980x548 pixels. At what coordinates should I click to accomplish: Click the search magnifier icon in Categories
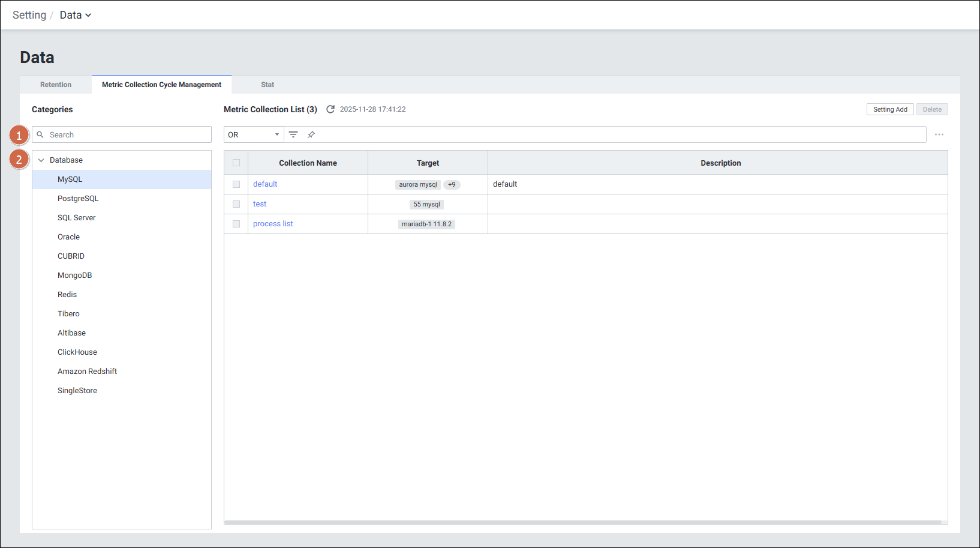pyautogui.click(x=40, y=134)
